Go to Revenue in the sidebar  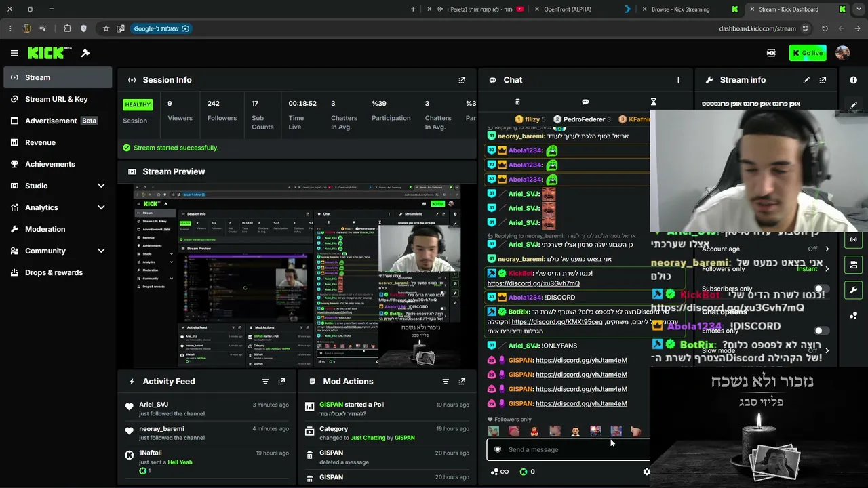coord(58,142)
